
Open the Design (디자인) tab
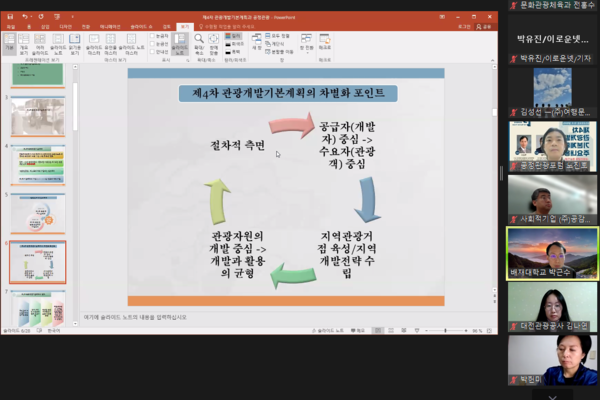[x=65, y=27]
